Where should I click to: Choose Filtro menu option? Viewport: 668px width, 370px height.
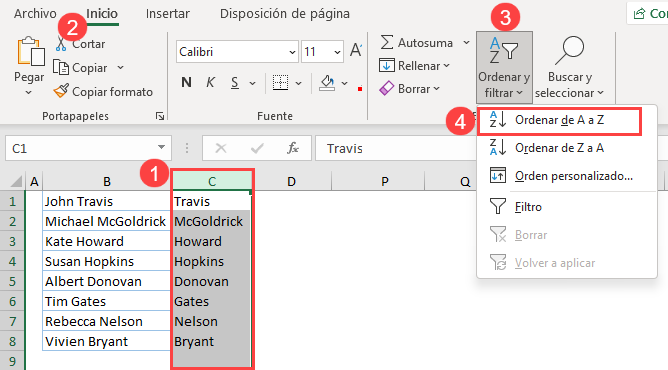pos(567,207)
